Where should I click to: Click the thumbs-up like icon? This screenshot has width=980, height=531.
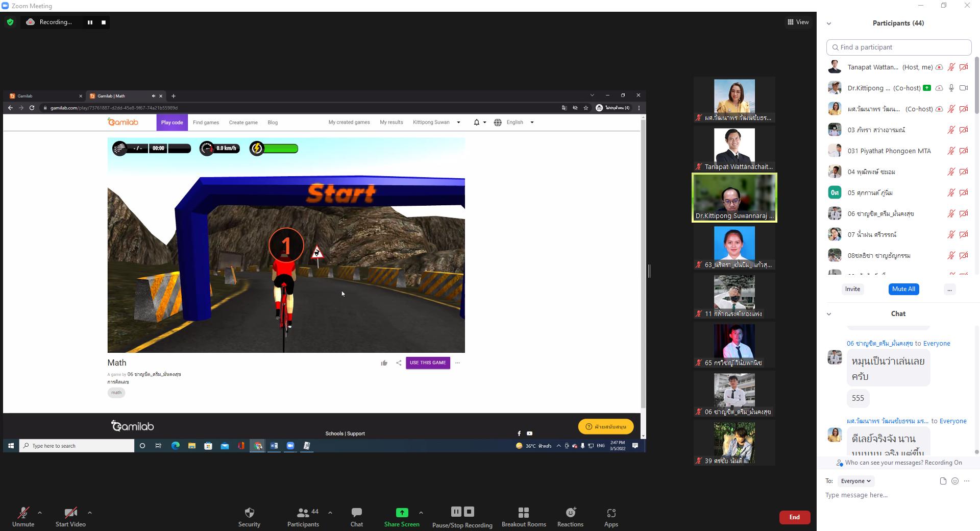click(x=384, y=363)
